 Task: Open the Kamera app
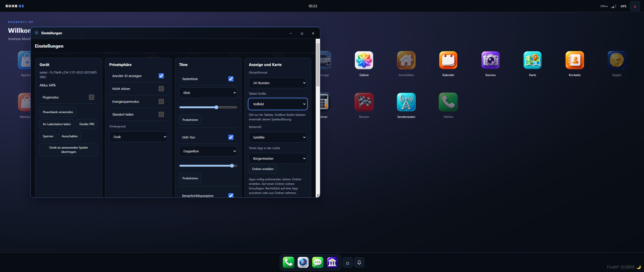pyautogui.click(x=490, y=60)
